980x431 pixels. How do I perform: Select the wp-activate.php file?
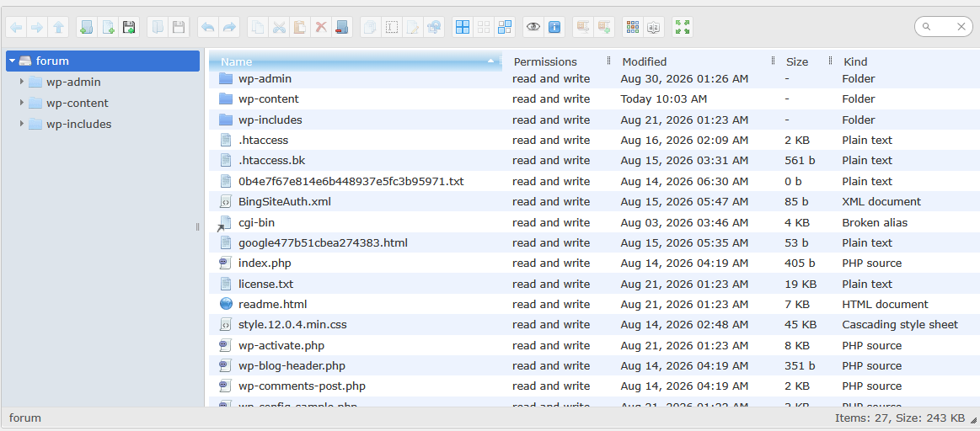click(594, 345)
